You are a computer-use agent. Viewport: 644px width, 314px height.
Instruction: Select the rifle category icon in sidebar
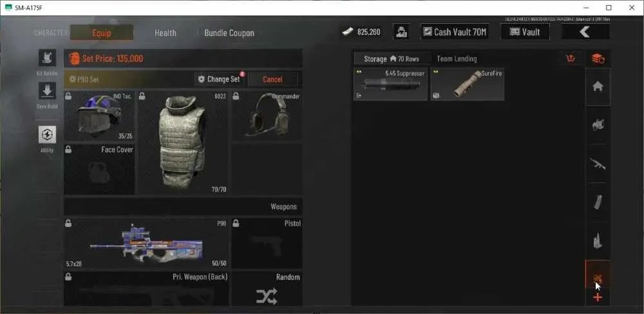598,164
